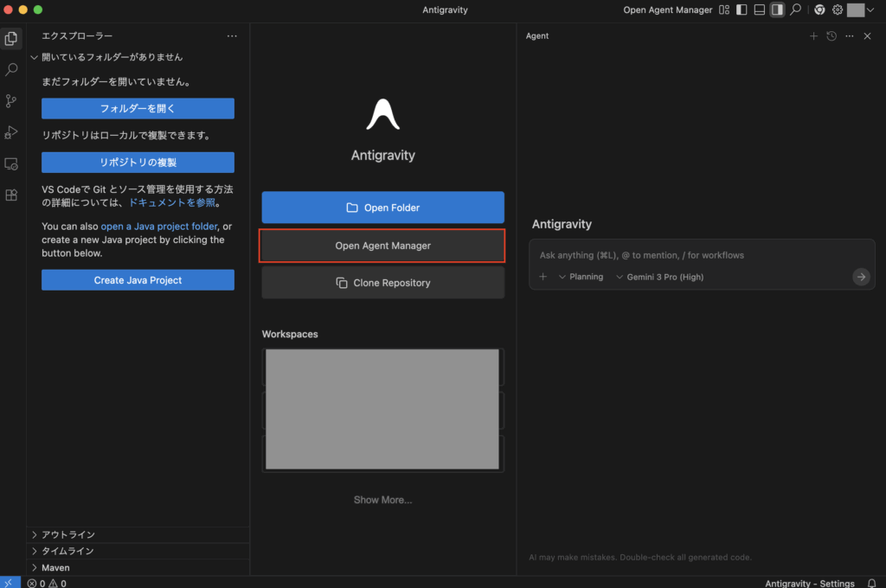Viewport: 886px width, 588px height.
Task: Toggle the bottom panel visibility
Action: tap(759, 10)
